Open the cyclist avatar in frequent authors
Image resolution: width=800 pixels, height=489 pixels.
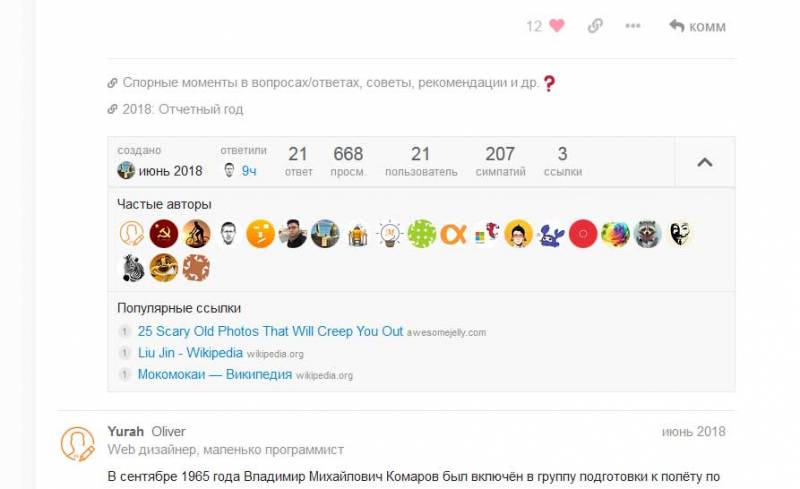(x=196, y=234)
